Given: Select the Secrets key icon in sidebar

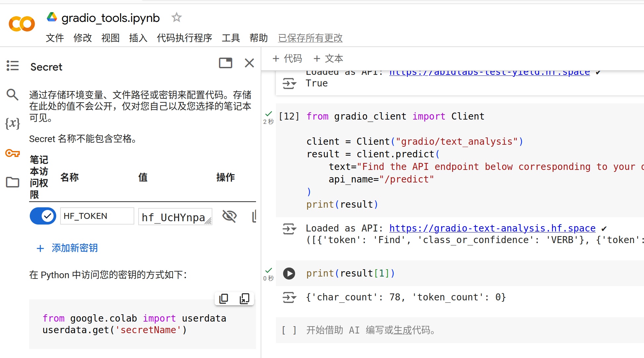Looking at the screenshot, I should click(x=12, y=153).
